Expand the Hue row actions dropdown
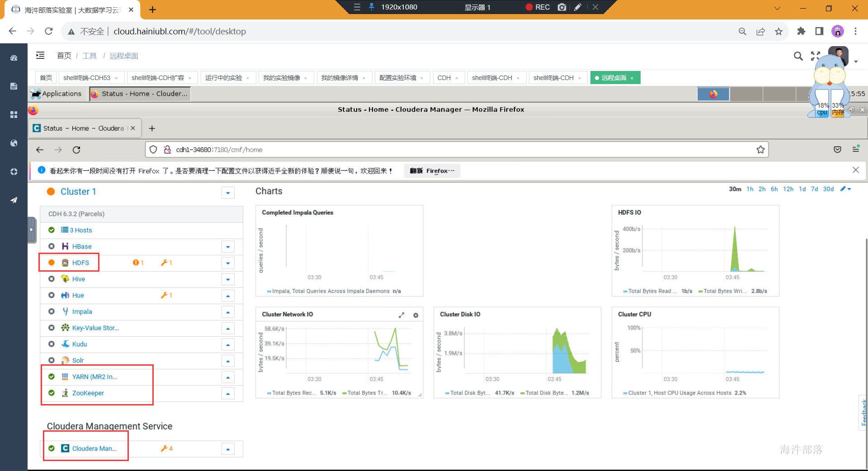The width and height of the screenshot is (868, 471). pyautogui.click(x=228, y=296)
